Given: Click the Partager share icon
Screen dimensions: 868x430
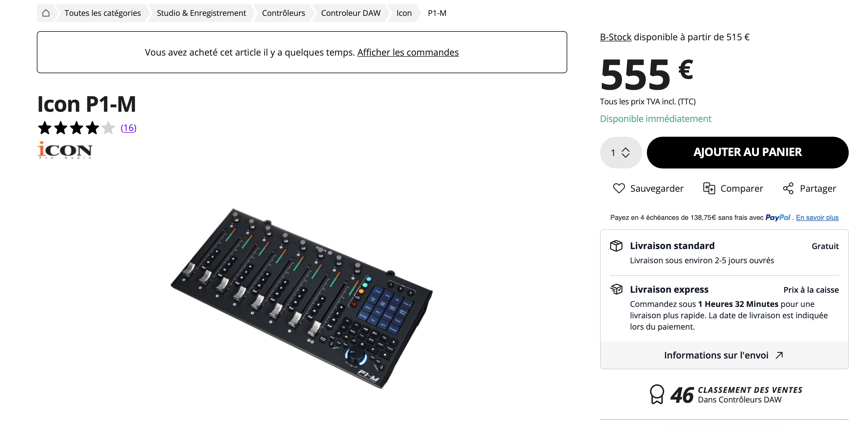Looking at the screenshot, I should (x=788, y=188).
